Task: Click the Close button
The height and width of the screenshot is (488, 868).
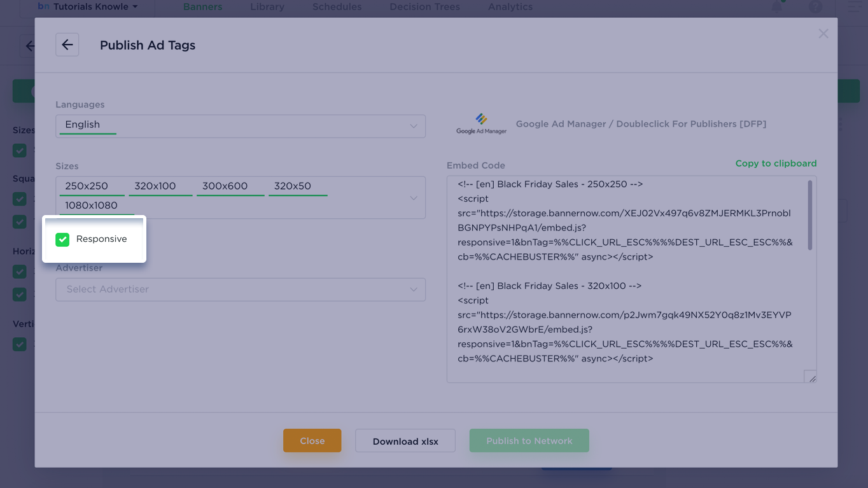Action: coord(312,441)
